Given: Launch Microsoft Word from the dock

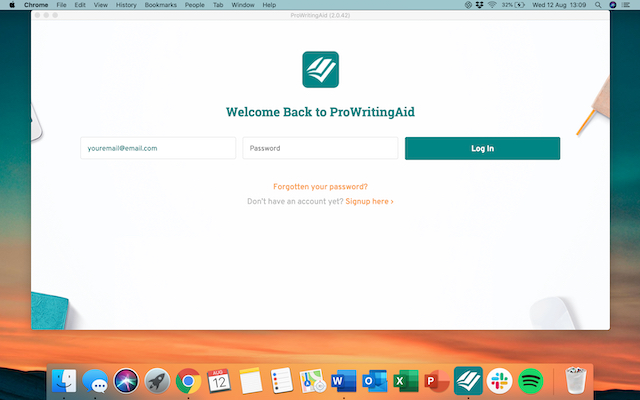Looking at the screenshot, I should coord(344,381).
